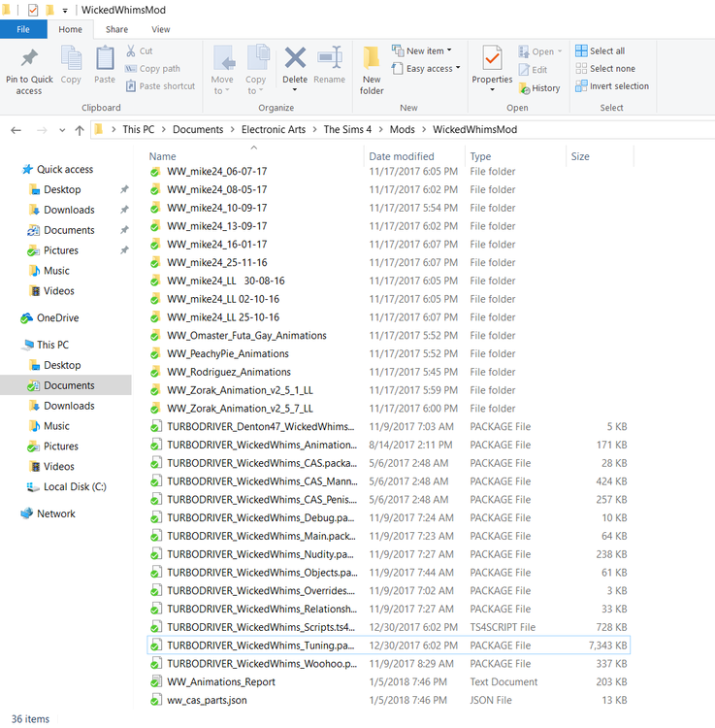Expand chevron after Documents in address bar
Viewport: 715px width, 728px height.
click(x=232, y=129)
